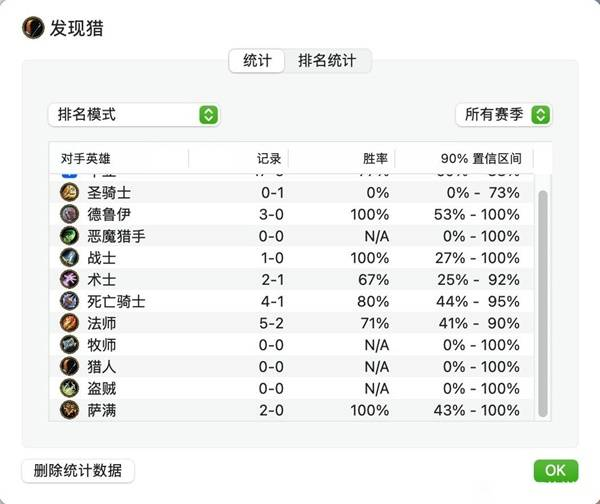Click the Death Knight (死亡骑士) class icon
Viewport: 600px width, 504px height.
tap(69, 301)
